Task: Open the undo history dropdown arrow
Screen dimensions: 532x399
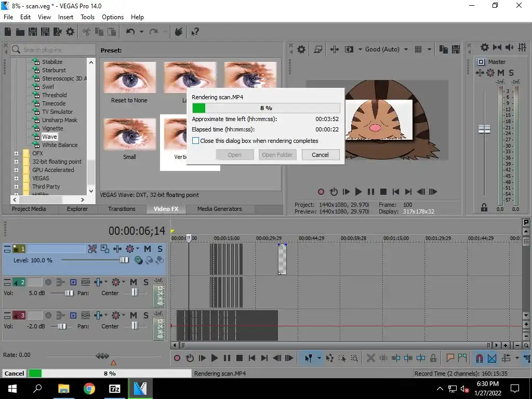Action: [x=141, y=32]
